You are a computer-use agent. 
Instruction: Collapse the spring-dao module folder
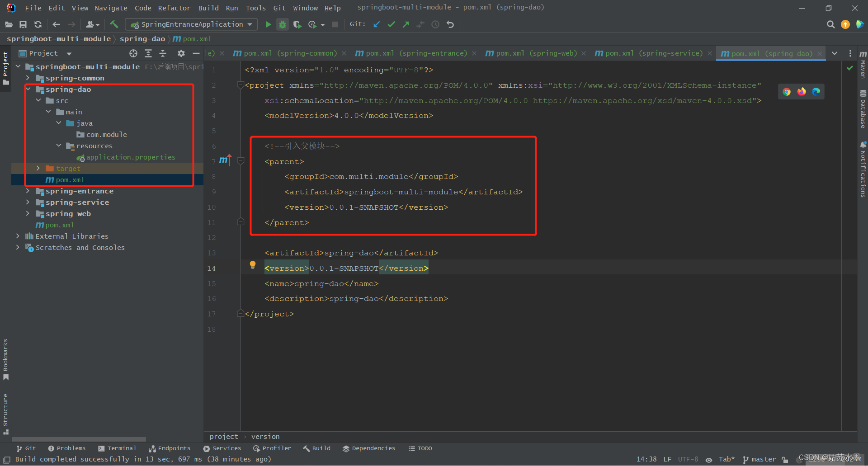pos(28,89)
